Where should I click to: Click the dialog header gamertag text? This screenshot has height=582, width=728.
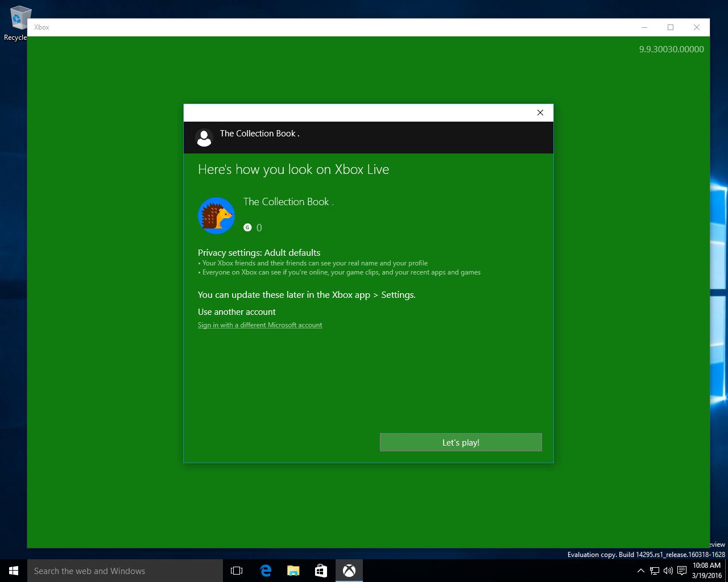(259, 134)
